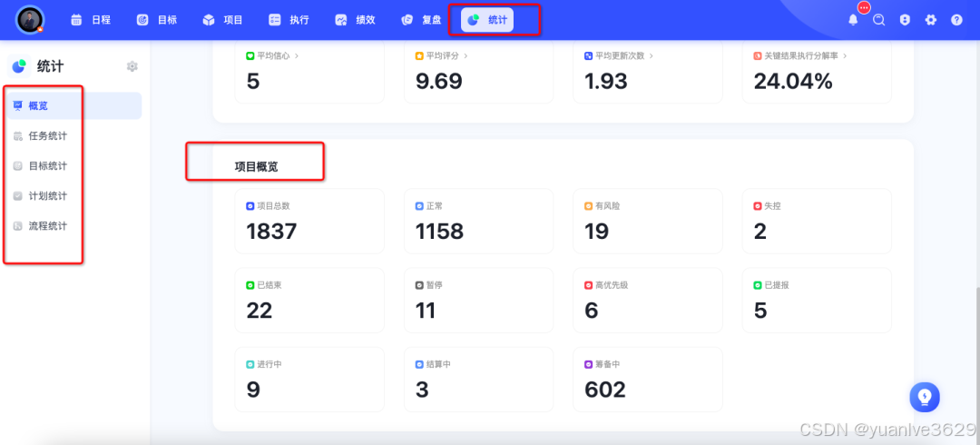Open settings gear in top bar
This screenshot has height=445, width=980.
931,20
